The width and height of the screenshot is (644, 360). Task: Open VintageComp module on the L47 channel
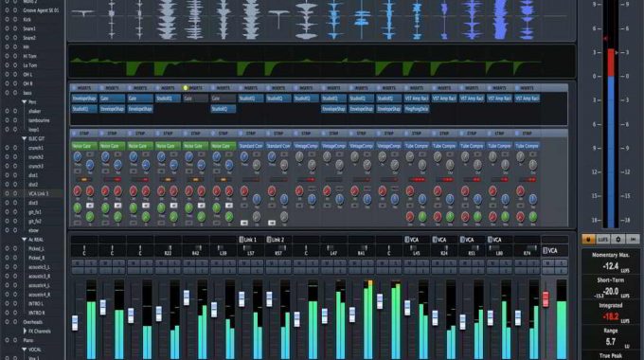(333, 146)
